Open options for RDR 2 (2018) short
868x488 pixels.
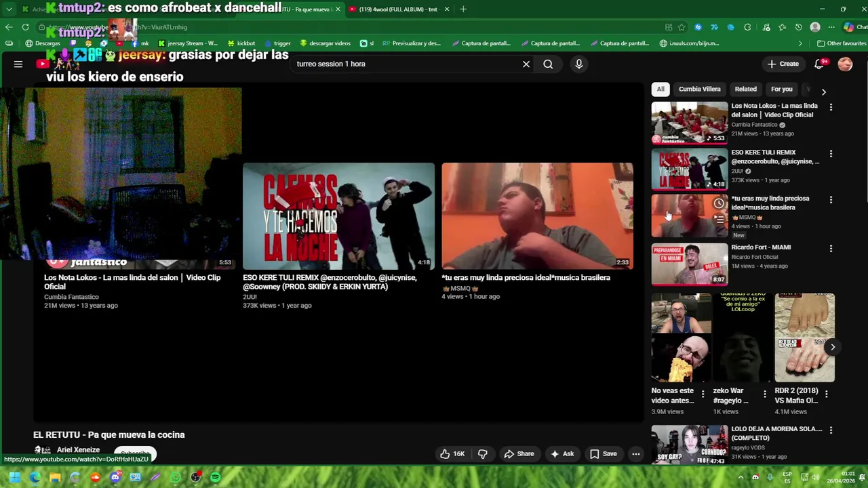pos(826,394)
